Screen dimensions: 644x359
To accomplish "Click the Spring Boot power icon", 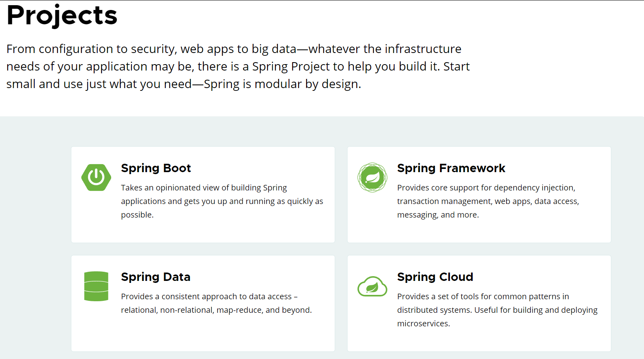I will (x=96, y=177).
